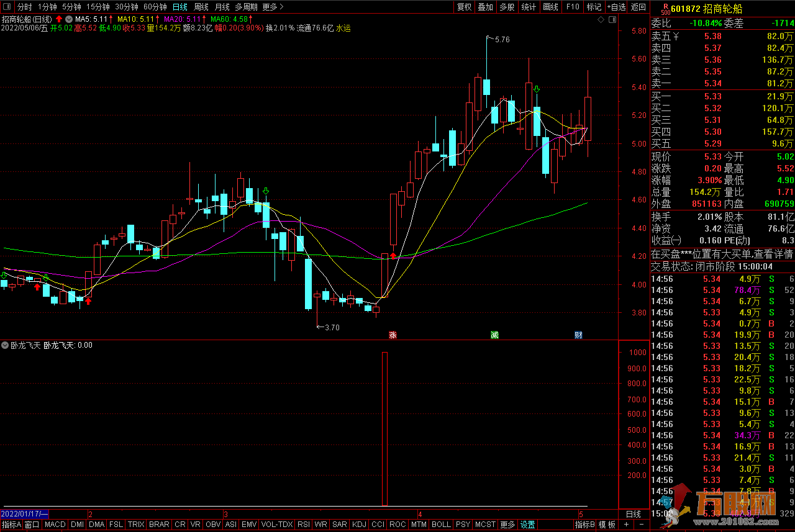Expand the main chart indicator dropdown next to 招商轮船(日线)
Screen dimensions: 795x532
coord(68,19)
